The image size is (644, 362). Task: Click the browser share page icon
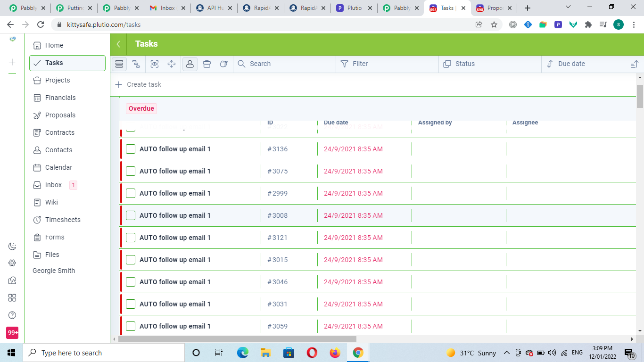pos(479,25)
